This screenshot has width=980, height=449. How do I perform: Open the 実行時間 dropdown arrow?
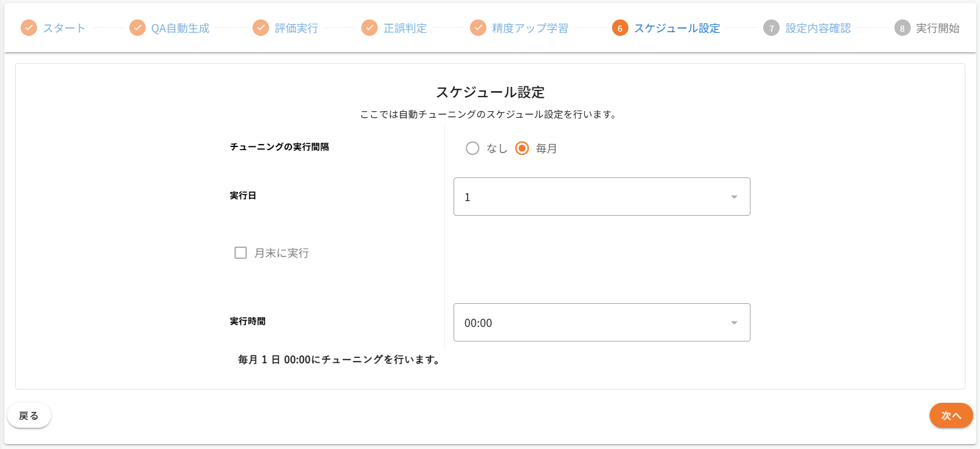(x=734, y=323)
